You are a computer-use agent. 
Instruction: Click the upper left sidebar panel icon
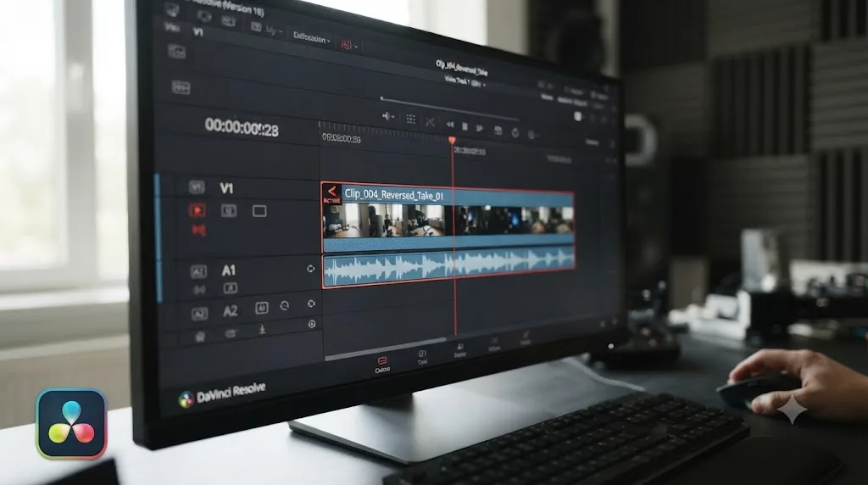tap(176, 52)
